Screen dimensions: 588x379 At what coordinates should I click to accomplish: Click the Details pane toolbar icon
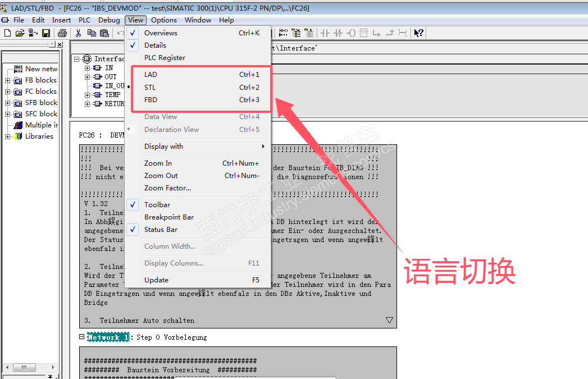pyautogui.click(x=309, y=33)
